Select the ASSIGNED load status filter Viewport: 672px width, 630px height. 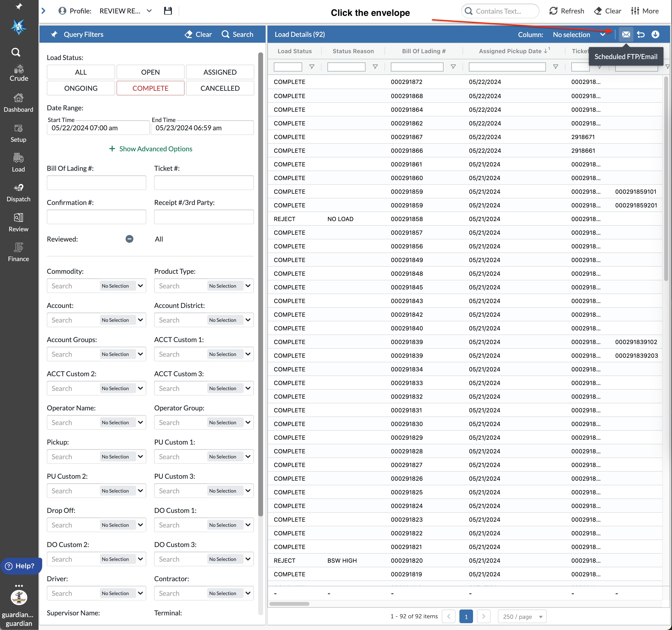coord(220,72)
